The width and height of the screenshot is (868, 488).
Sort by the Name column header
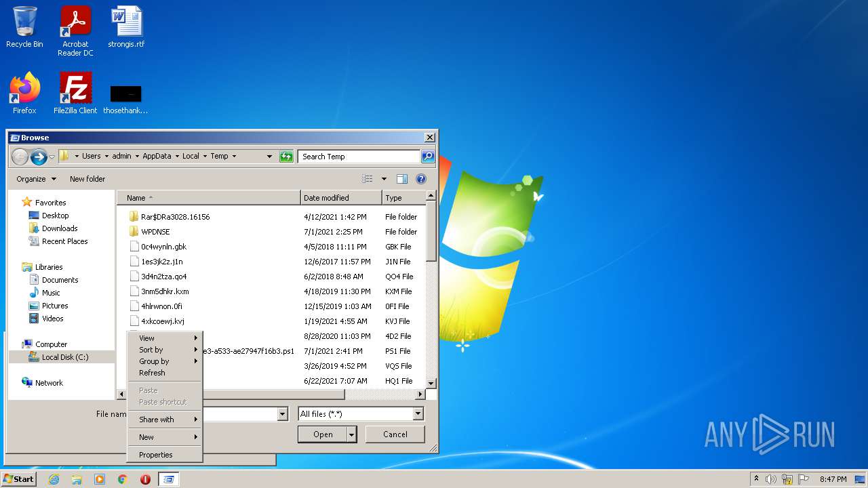209,198
